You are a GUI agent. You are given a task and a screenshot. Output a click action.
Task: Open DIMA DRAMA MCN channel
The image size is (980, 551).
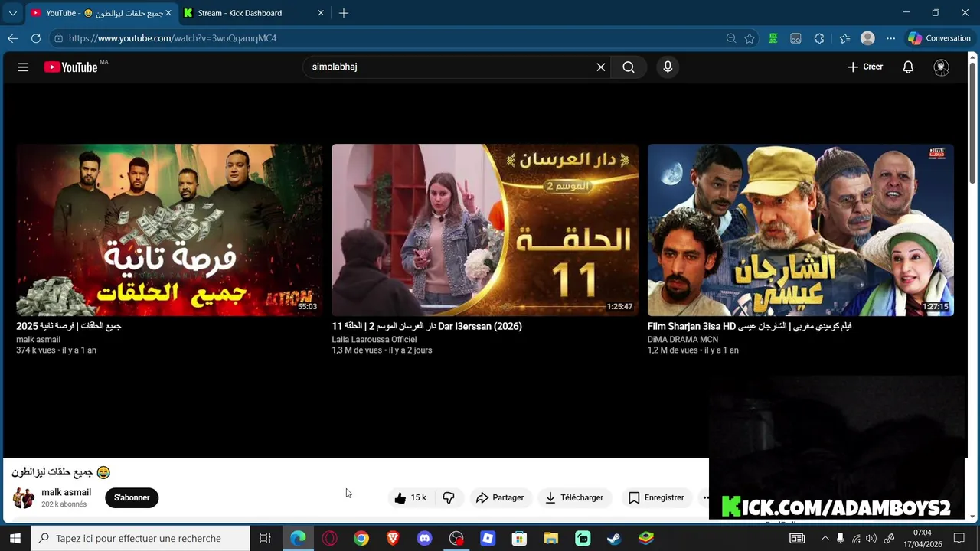point(683,340)
